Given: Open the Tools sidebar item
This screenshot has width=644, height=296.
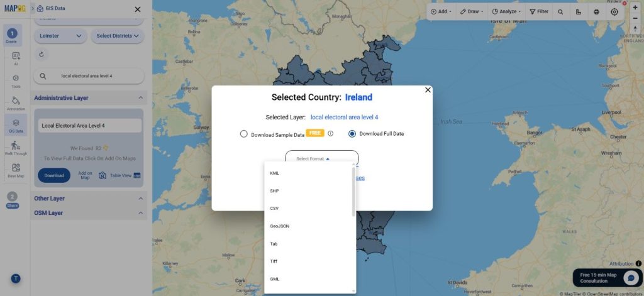Looking at the screenshot, I should click(16, 81).
